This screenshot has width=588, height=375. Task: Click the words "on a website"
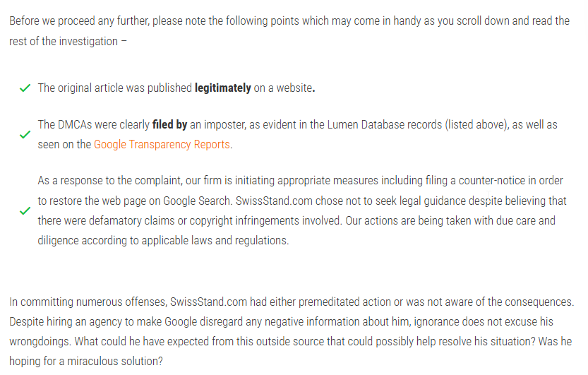coord(283,88)
